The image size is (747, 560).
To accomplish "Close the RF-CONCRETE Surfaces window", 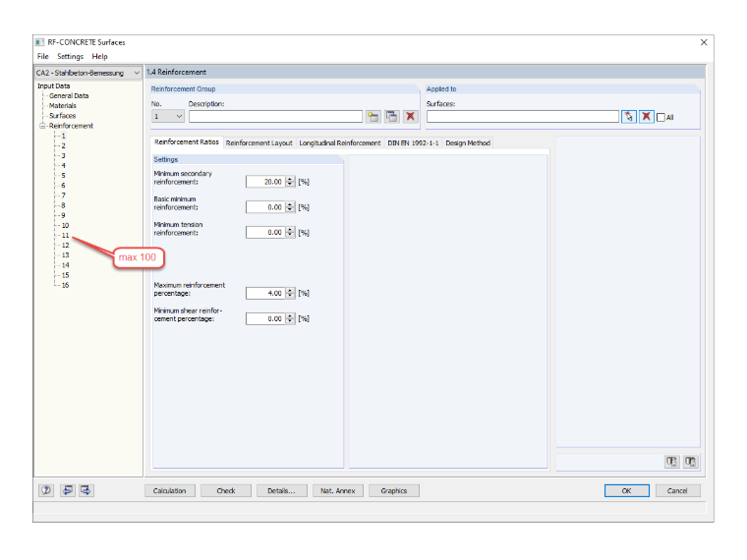I will pos(704,42).
